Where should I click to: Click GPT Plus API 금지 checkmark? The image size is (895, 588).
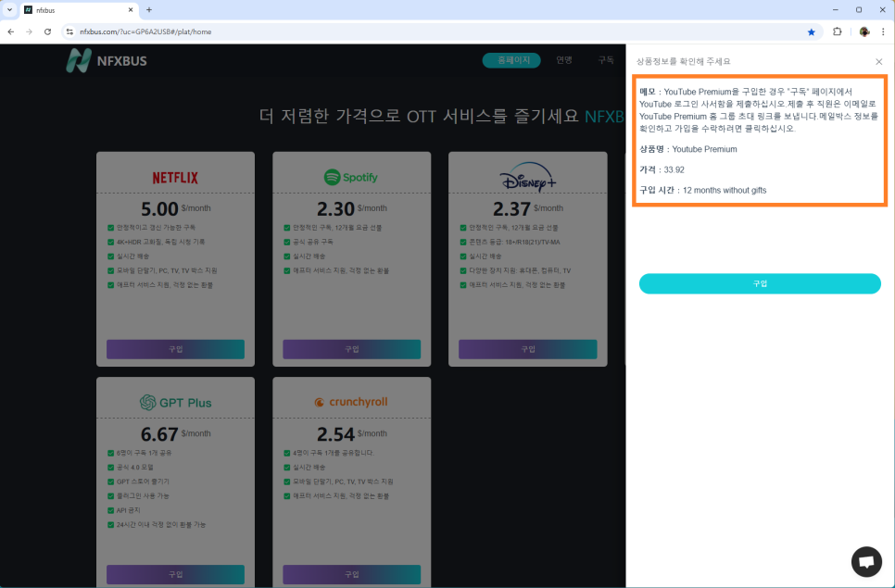point(111,510)
